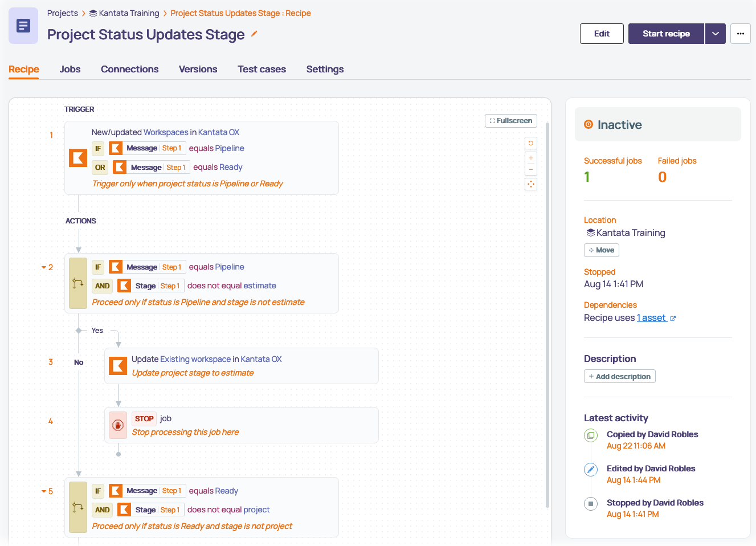Click the Start recipe button
This screenshot has height=546, width=756.
point(666,34)
